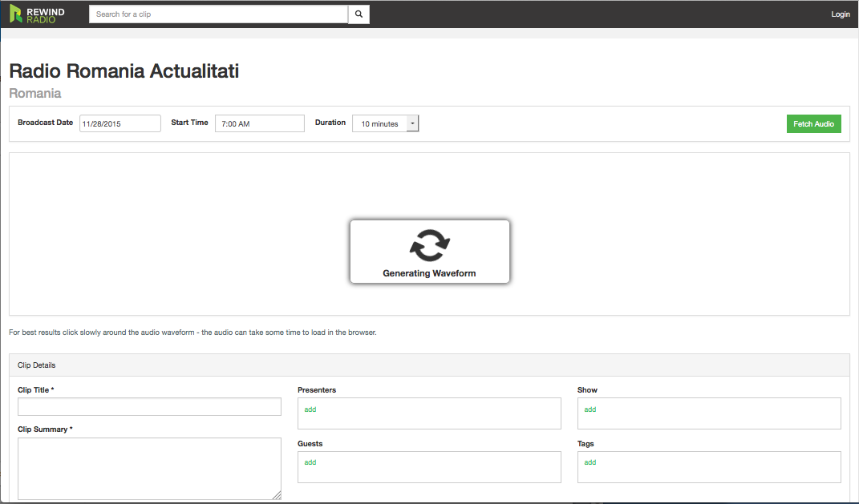859x504 pixels.
Task: Add a presenter via add link
Action: click(x=310, y=409)
